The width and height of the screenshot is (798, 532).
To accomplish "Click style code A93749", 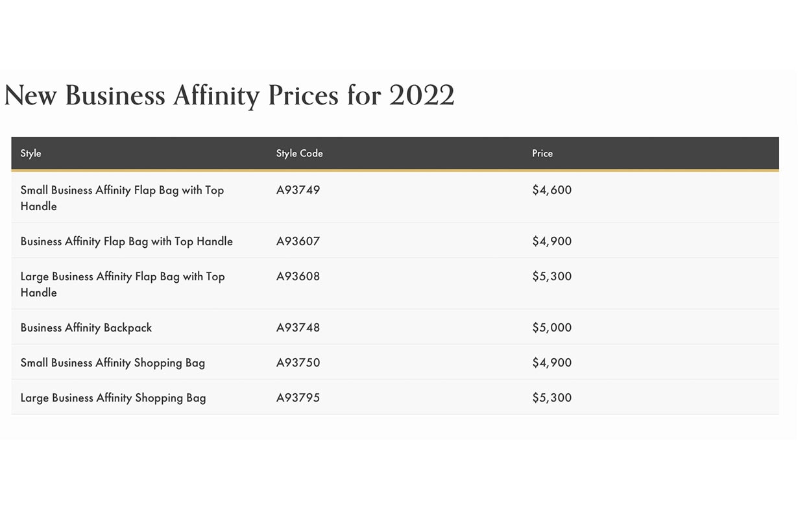I will pos(298,190).
